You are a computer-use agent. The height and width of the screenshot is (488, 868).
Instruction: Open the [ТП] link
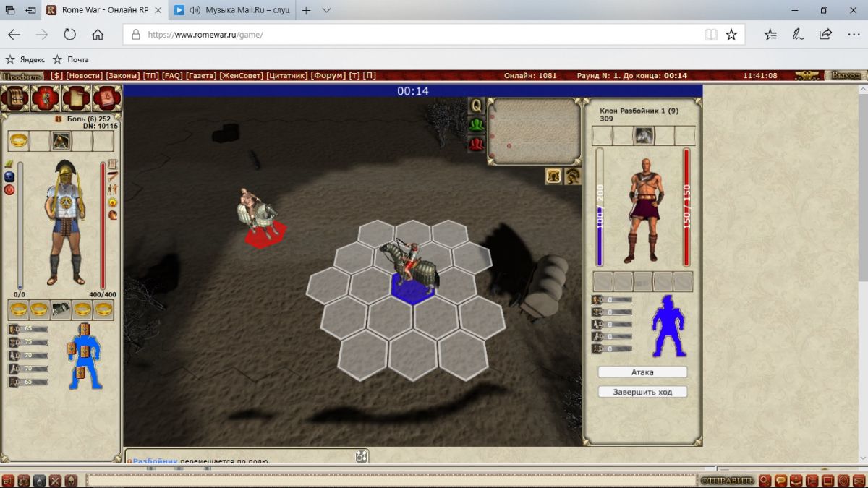pos(151,75)
